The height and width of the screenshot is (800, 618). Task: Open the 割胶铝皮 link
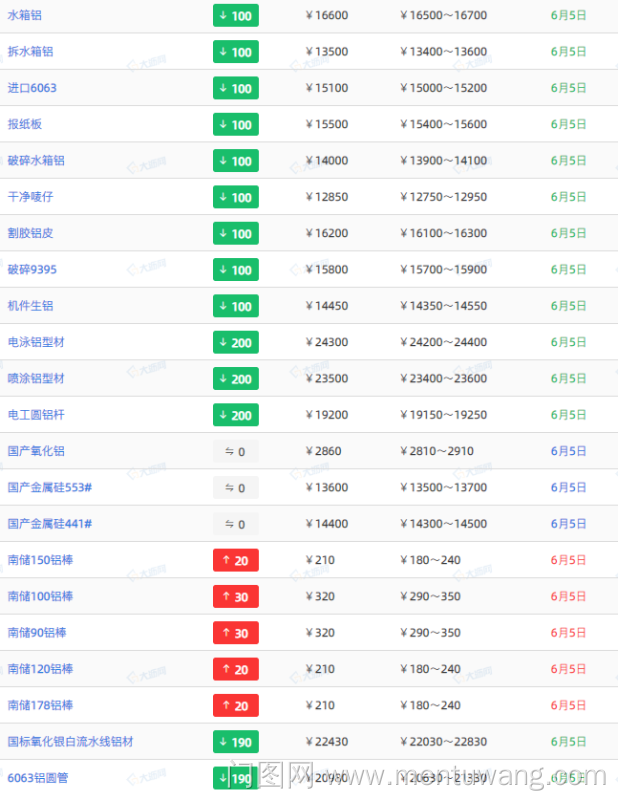click(x=31, y=233)
